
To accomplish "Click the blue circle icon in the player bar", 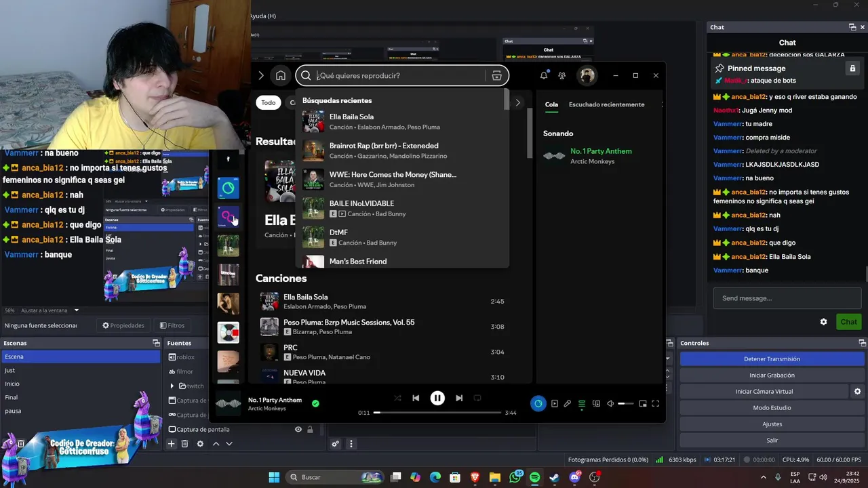I will pyautogui.click(x=538, y=403).
